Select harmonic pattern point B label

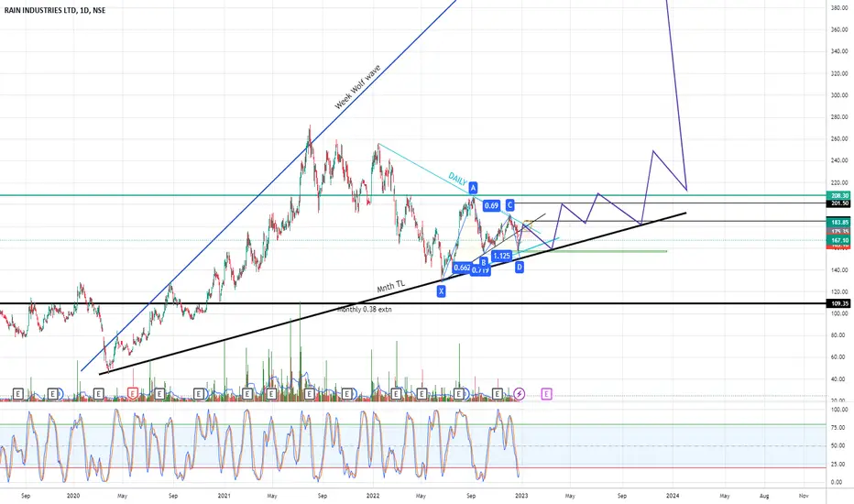point(483,263)
